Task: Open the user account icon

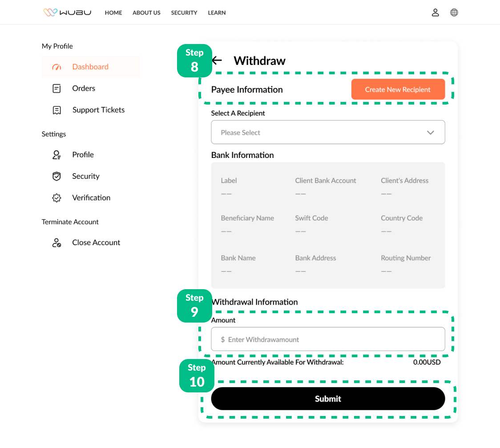Action: (435, 12)
